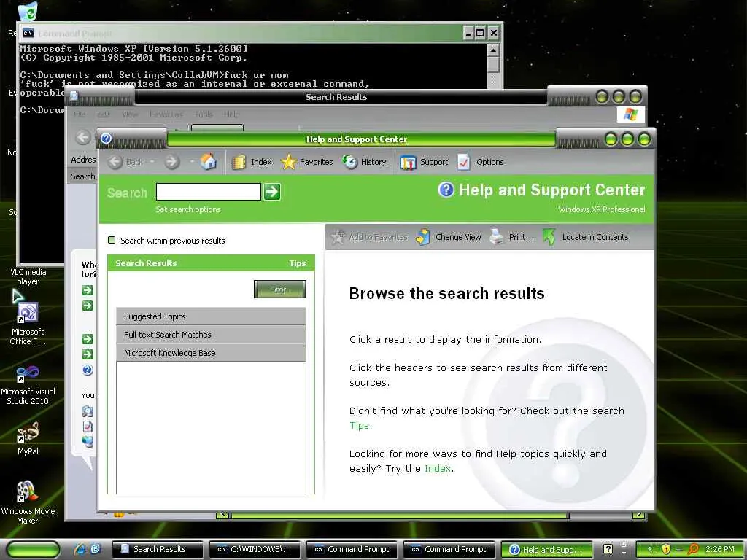Expand Full-text Search Matches header
The image size is (747, 560).
pyautogui.click(x=211, y=334)
